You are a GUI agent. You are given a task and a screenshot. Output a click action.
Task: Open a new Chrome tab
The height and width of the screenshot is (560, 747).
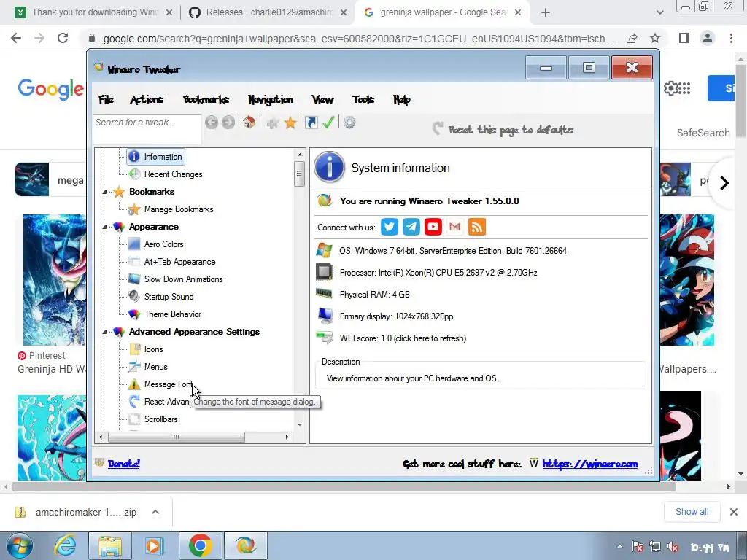[546, 12]
